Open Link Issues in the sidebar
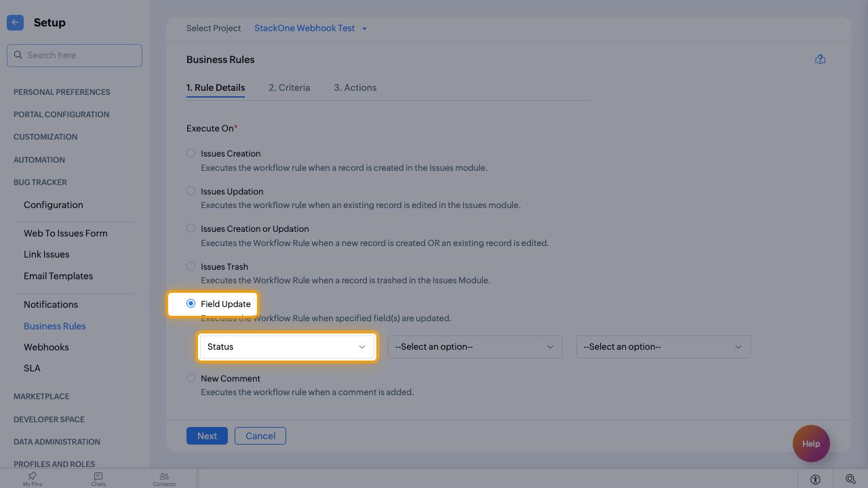Viewport: 868px width, 488px height. [47, 254]
